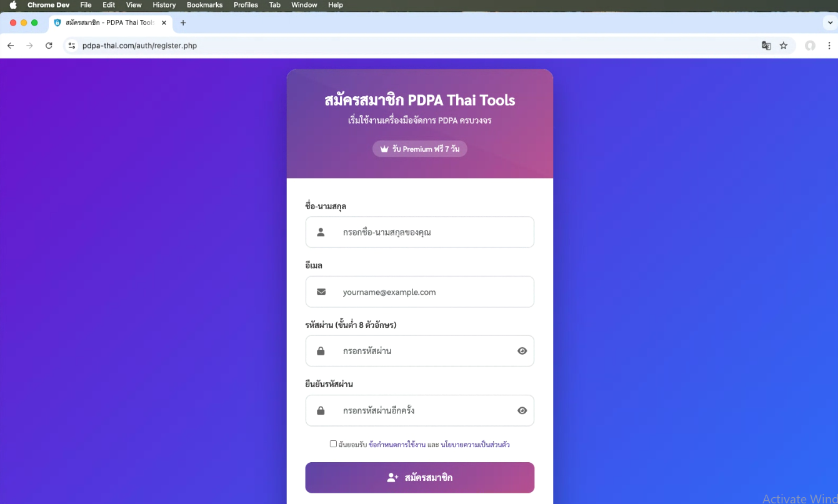838x504 pixels.
Task: Click the envelope icon in the email field
Action: tap(321, 292)
